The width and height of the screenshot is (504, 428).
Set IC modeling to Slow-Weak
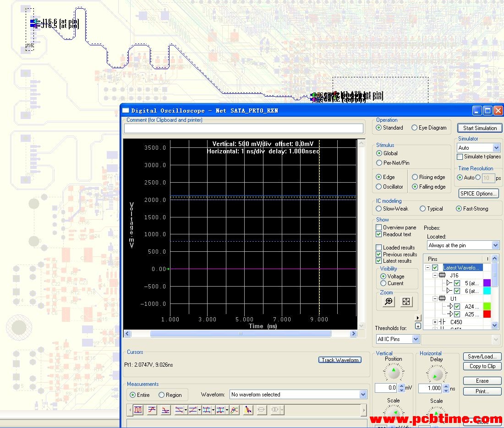(392, 209)
